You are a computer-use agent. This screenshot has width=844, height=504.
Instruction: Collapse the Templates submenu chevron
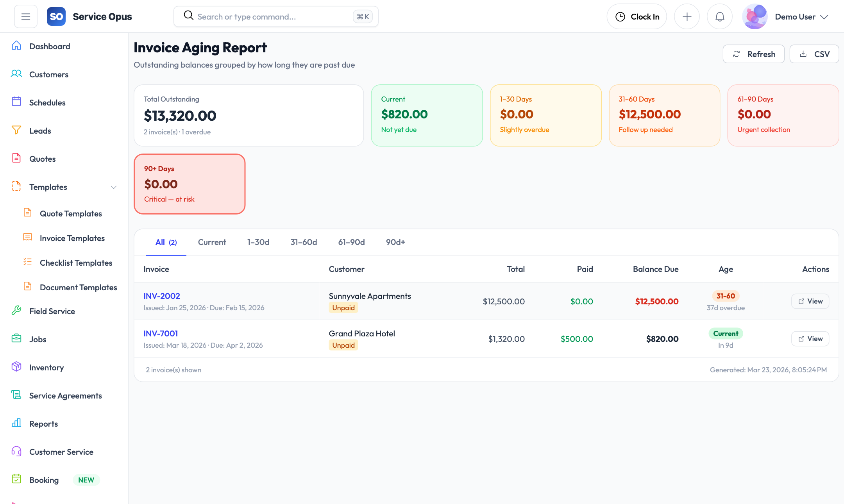[x=114, y=187]
